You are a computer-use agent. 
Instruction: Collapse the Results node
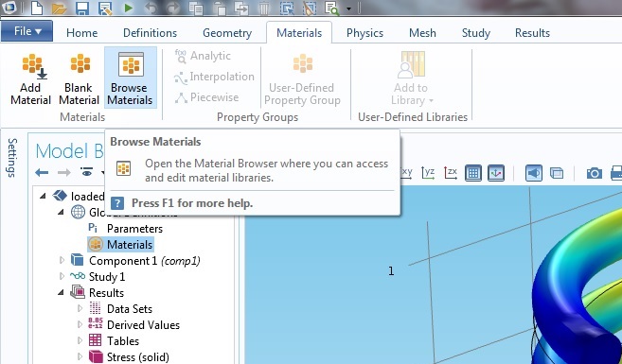tap(61, 293)
